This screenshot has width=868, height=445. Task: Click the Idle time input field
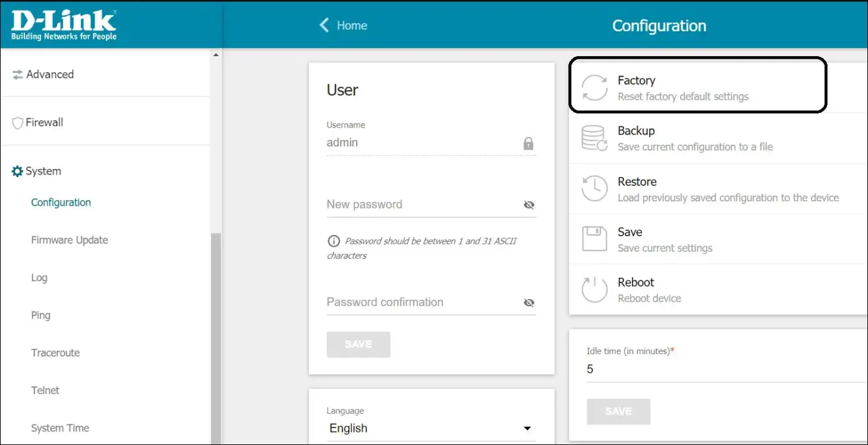point(727,370)
